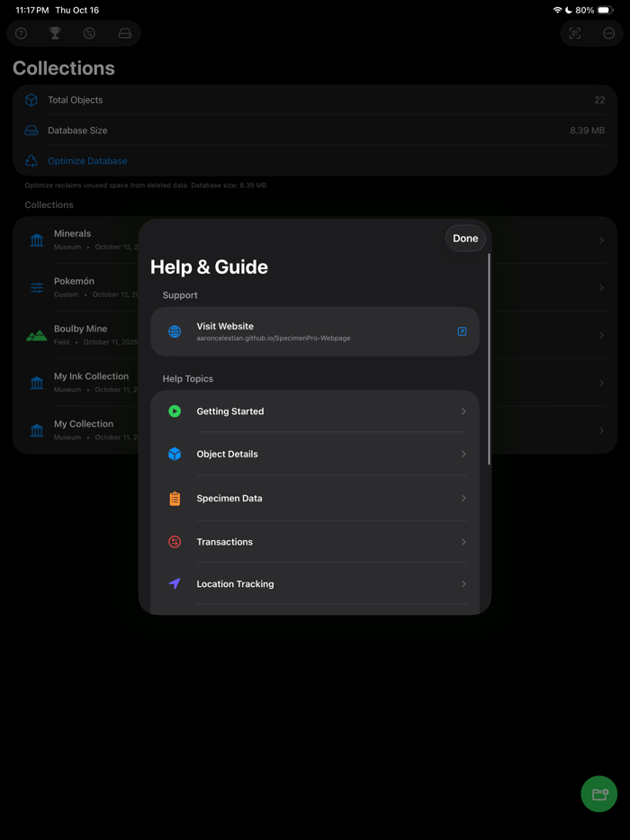Expand the Location Tracking chevron
Screen dimensions: 630x840
[x=463, y=584]
